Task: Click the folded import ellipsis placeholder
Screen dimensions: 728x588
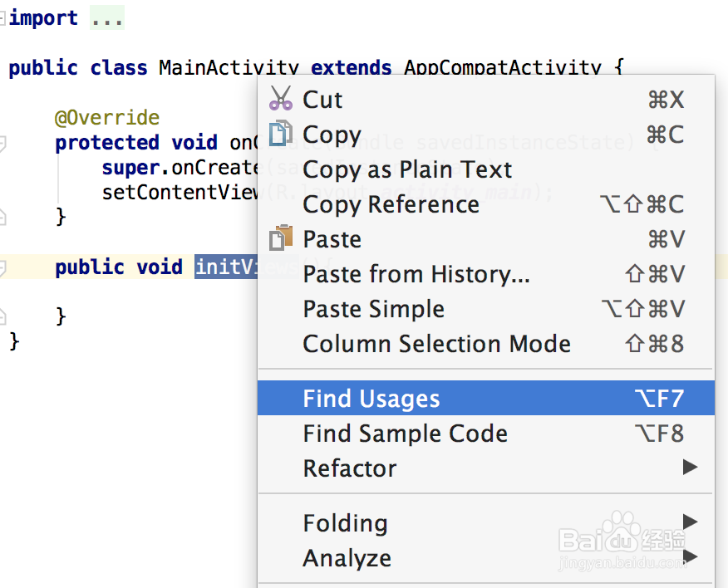Action: pyautogui.click(x=107, y=18)
